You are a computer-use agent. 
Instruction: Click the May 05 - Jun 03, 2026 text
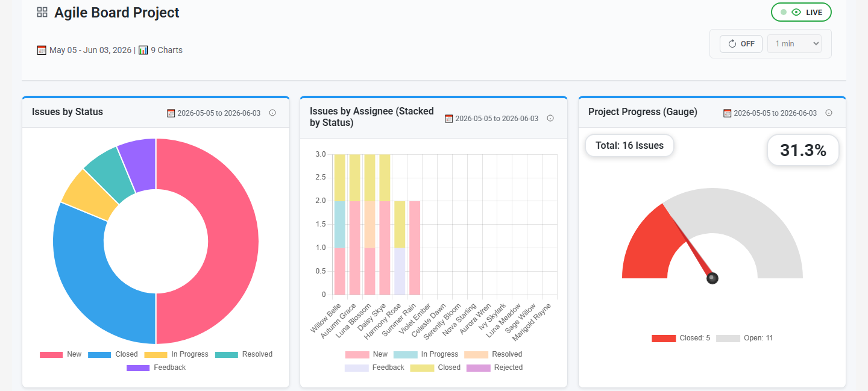tap(90, 50)
